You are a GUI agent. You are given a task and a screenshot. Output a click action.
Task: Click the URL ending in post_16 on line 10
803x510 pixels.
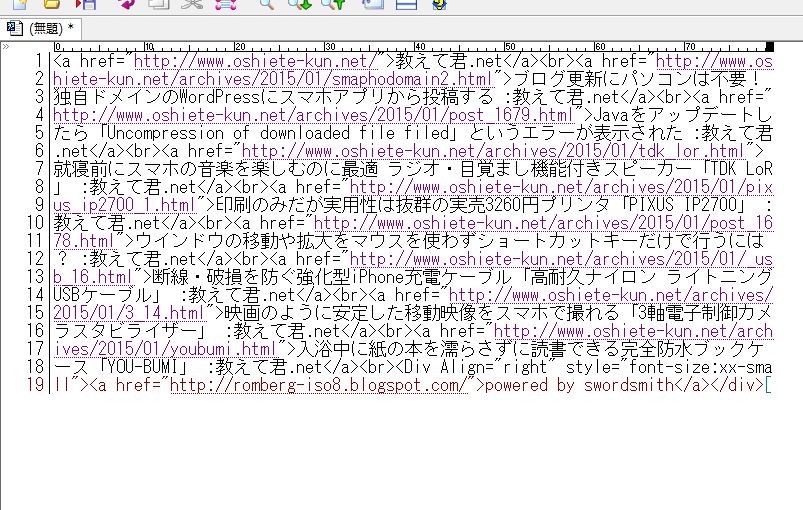point(543,223)
